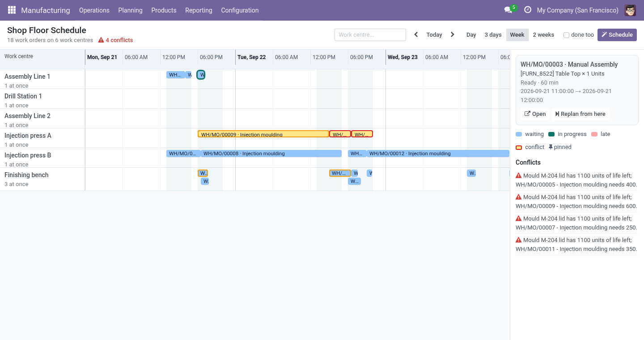Click the Manufacturing app title
The height and width of the screenshot is (340, 644).
[x=46, y=10]
